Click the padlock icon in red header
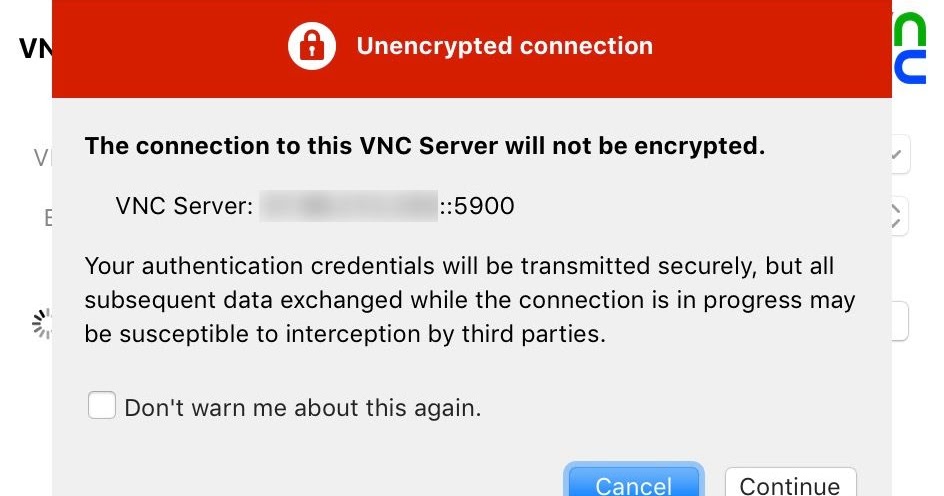 (311, 46)
